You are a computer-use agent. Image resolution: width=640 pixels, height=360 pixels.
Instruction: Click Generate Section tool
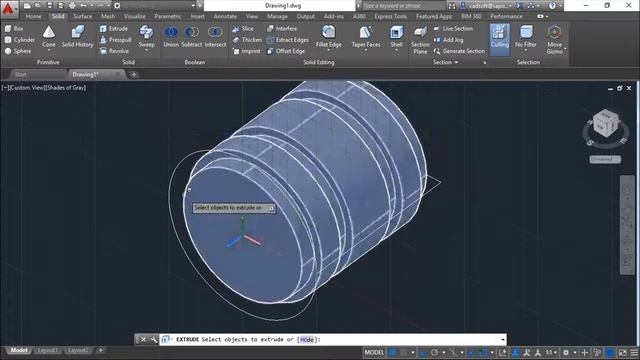pos(459,51)
